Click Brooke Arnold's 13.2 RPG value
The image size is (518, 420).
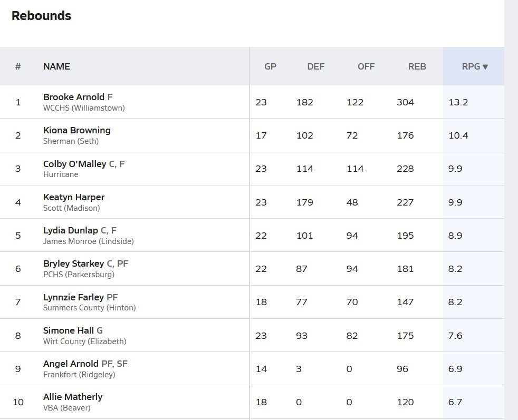point(458,102)
